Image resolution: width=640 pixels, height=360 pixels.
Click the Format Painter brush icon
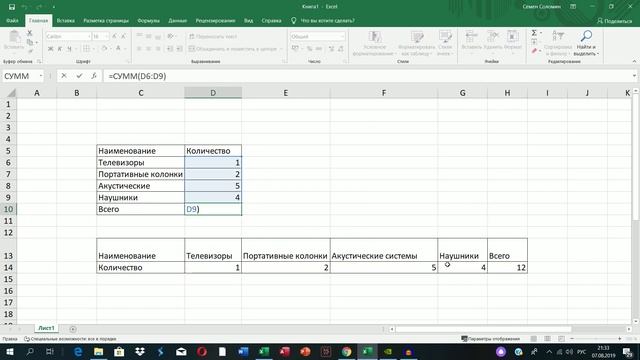(x=30, y=51)
